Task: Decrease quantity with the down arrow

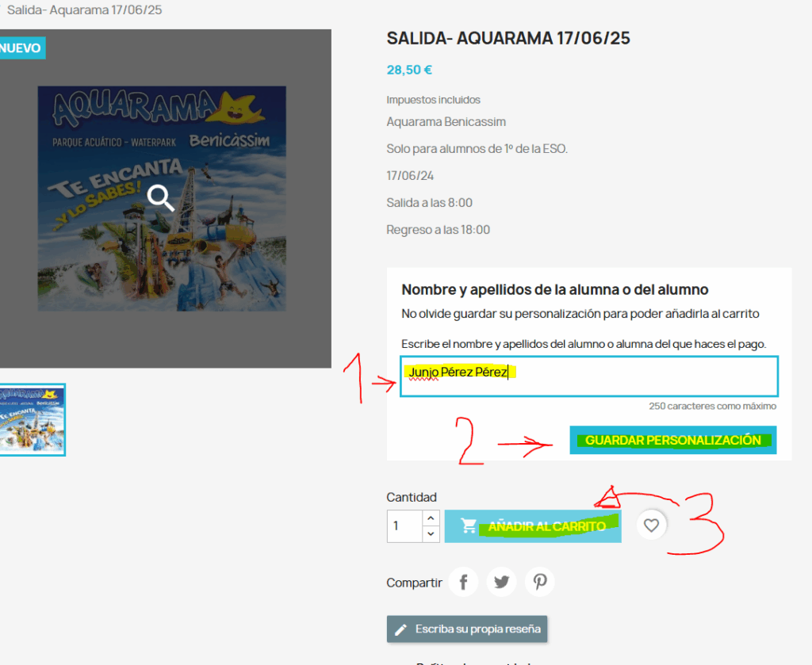Action: (x=431, y=534)
